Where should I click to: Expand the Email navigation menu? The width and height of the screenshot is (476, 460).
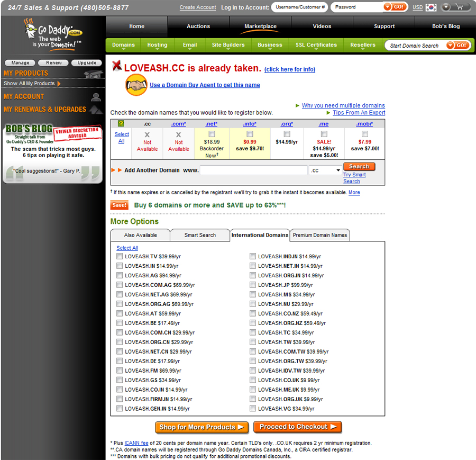click(190, 45)
